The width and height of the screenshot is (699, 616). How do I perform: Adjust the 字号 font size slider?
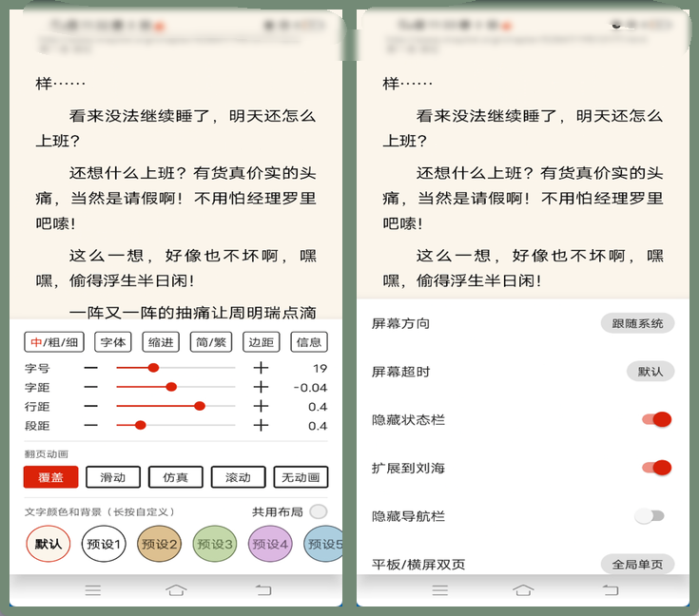(x=176, y=368)
